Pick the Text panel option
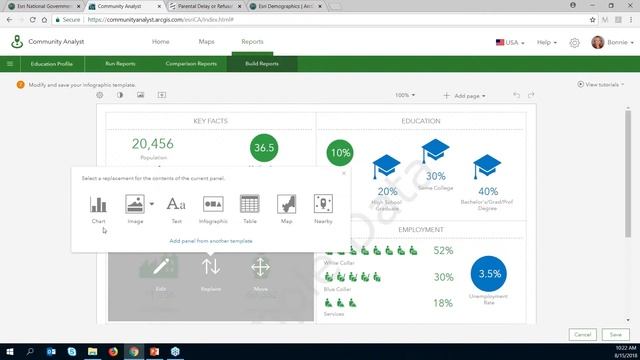Image resolution: width=640 pixels, height=360 pixels. point(176,209)
